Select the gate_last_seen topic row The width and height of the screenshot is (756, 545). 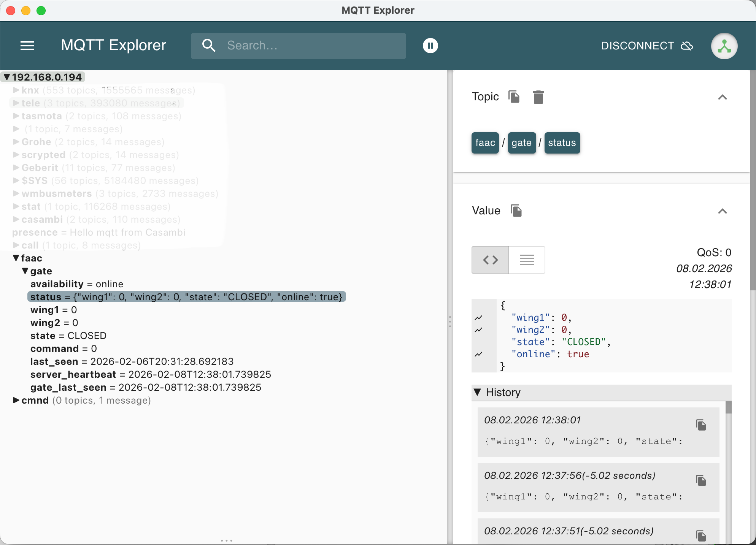146,387
